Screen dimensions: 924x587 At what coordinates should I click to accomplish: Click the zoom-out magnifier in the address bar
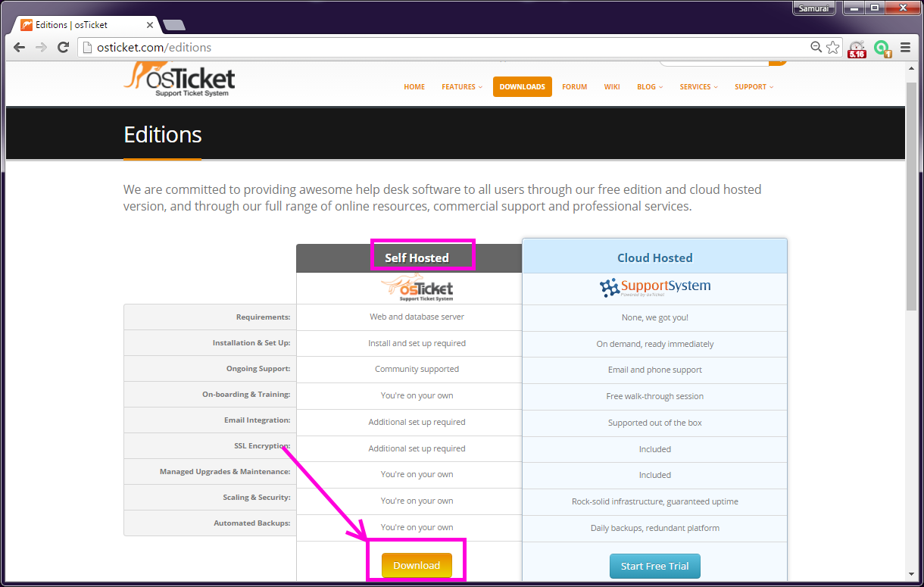(x=816, y=47)
